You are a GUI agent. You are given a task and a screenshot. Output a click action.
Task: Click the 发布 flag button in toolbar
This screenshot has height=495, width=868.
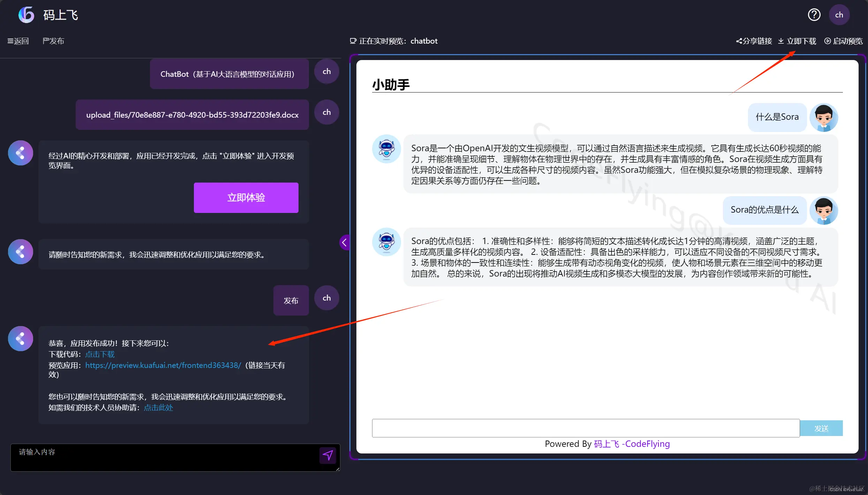point(53,41)
